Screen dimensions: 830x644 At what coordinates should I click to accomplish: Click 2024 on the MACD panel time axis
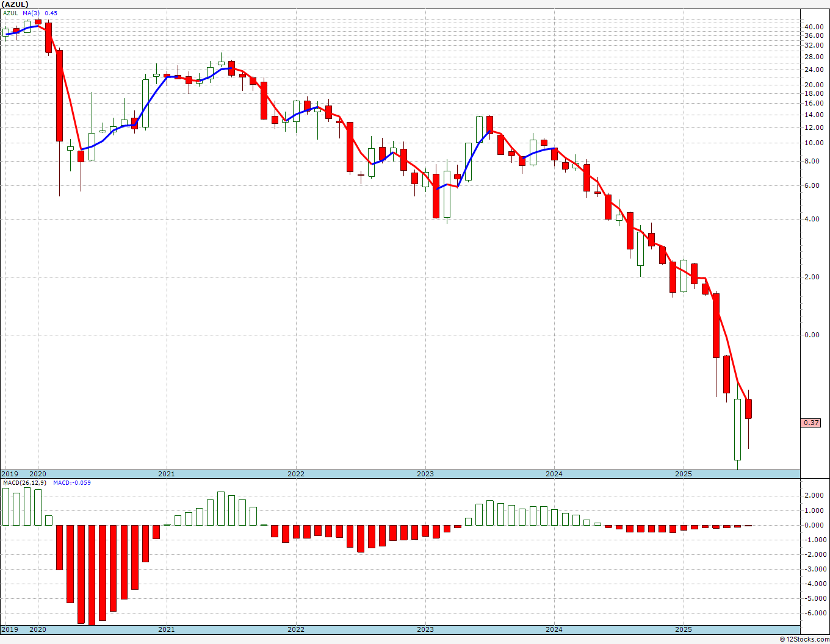click(554, 629)
